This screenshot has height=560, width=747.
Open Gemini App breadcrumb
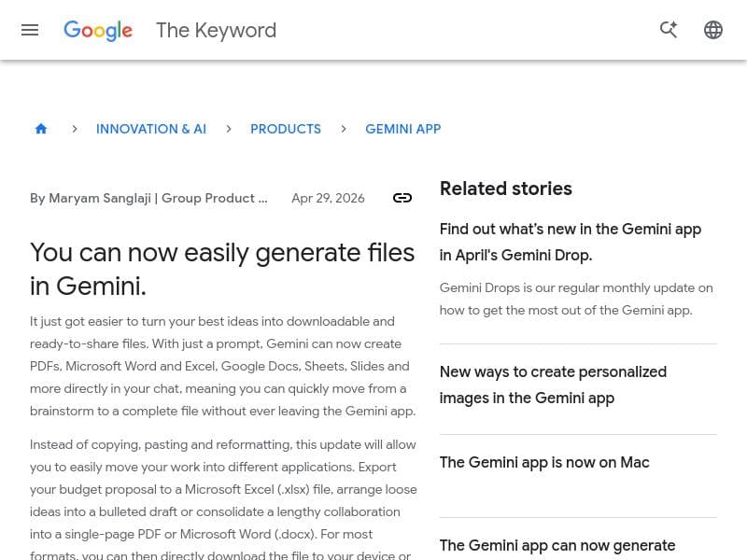403,129
